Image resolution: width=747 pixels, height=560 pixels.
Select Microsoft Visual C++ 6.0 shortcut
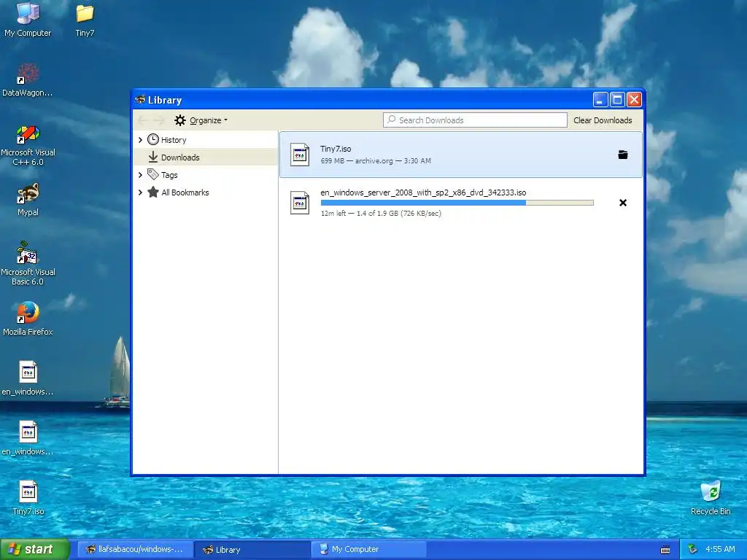[x=28, y=145]
